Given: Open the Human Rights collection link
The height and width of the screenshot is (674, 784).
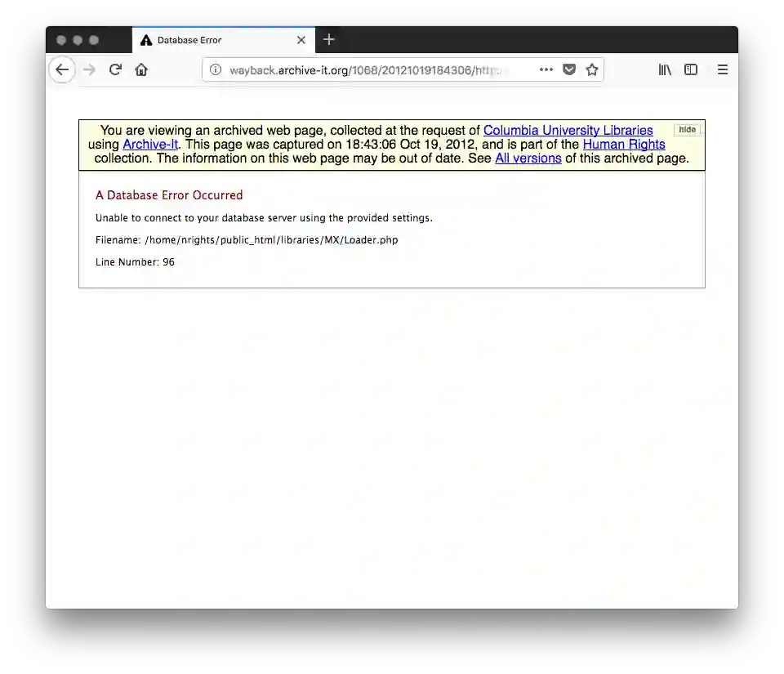Looking at the screenshot, I should [x=623, y=145].
